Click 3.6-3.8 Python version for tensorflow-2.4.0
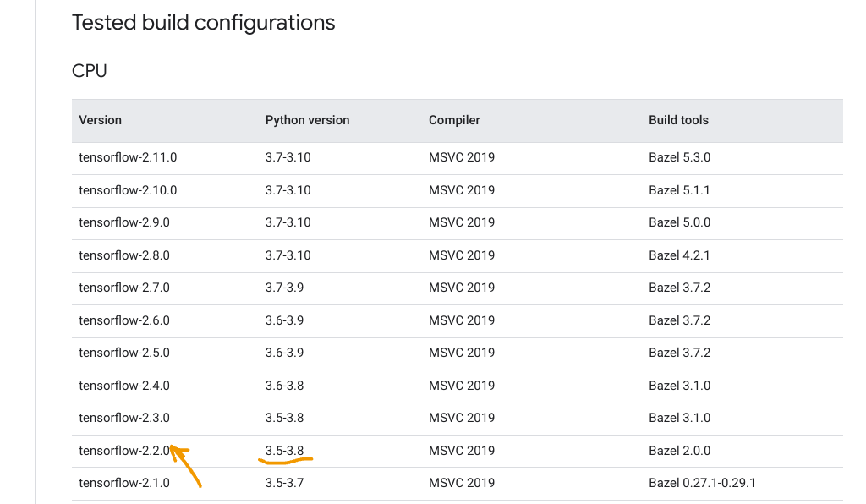This screenshot has width=866, height=504. coord(284,386)
